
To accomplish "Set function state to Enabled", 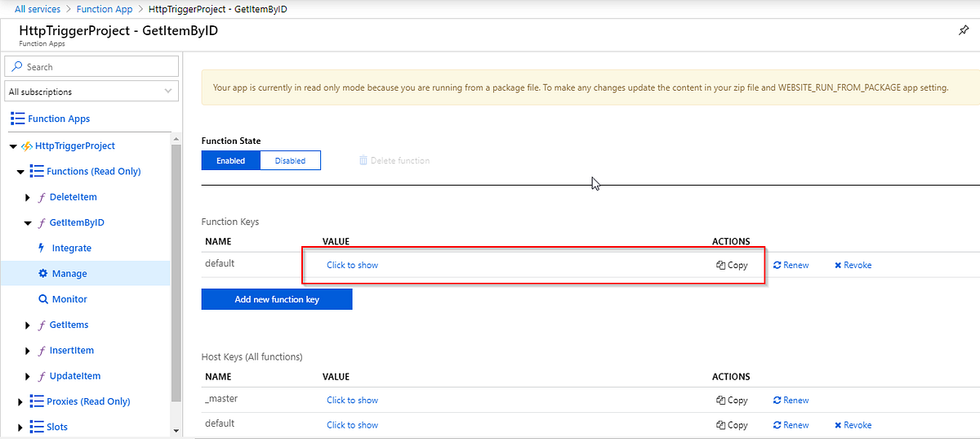I will (230, 160).
